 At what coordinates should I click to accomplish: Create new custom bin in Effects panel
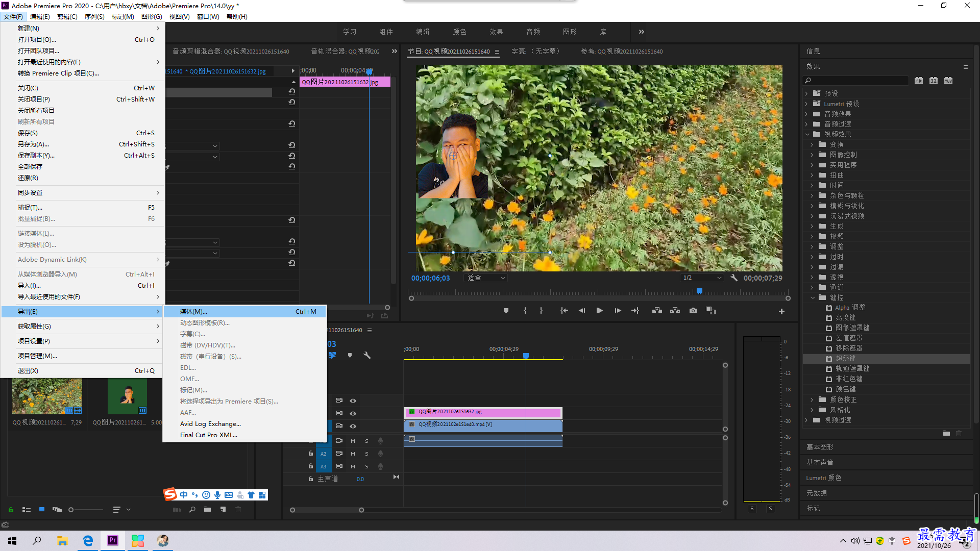click(x=946, y=433)
